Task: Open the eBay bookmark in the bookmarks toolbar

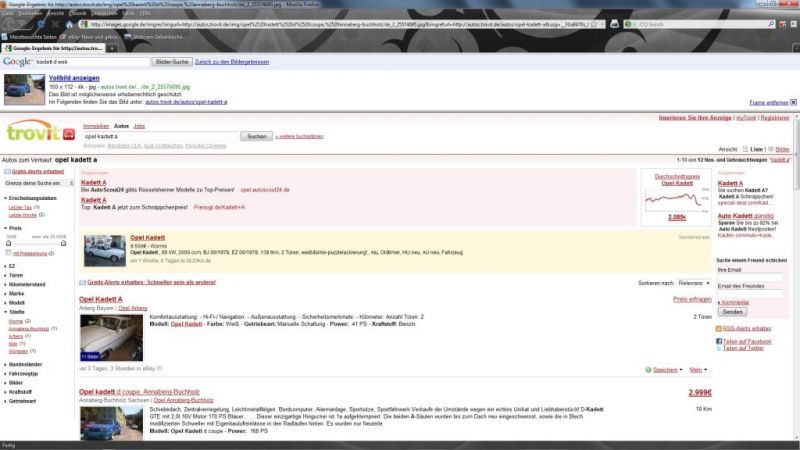Action: [89, 37]
